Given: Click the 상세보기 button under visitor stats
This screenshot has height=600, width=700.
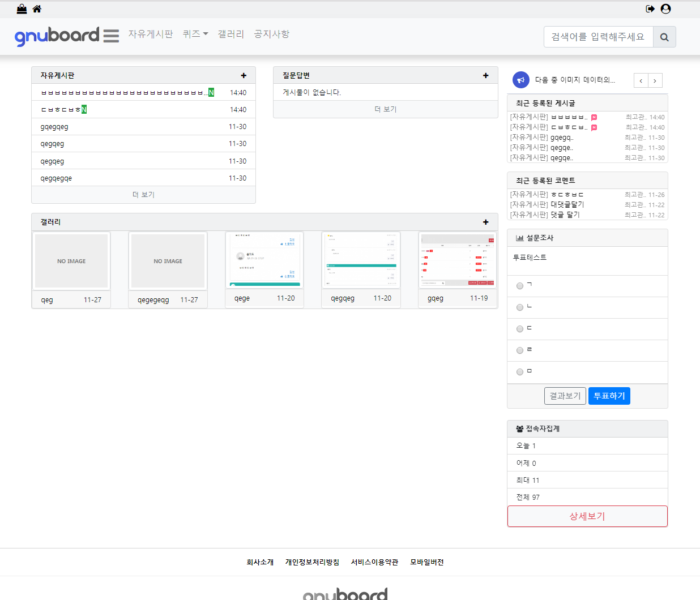Looking at the screenshot, I should pos(587,516).
